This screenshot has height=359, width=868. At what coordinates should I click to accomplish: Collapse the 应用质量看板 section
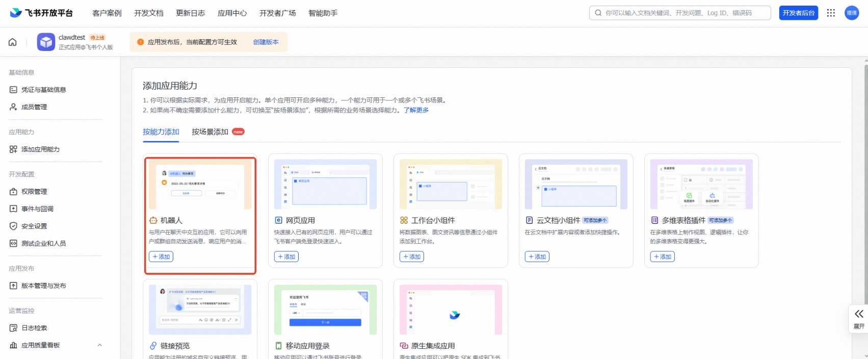tap(99, 345)
